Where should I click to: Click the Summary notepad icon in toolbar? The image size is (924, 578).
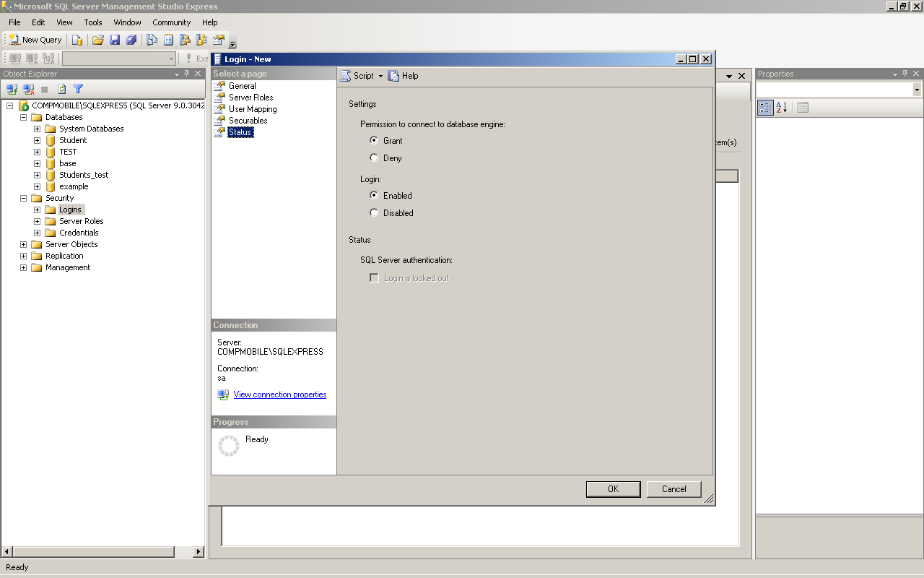pyautogui.click(x=168, y=40)
